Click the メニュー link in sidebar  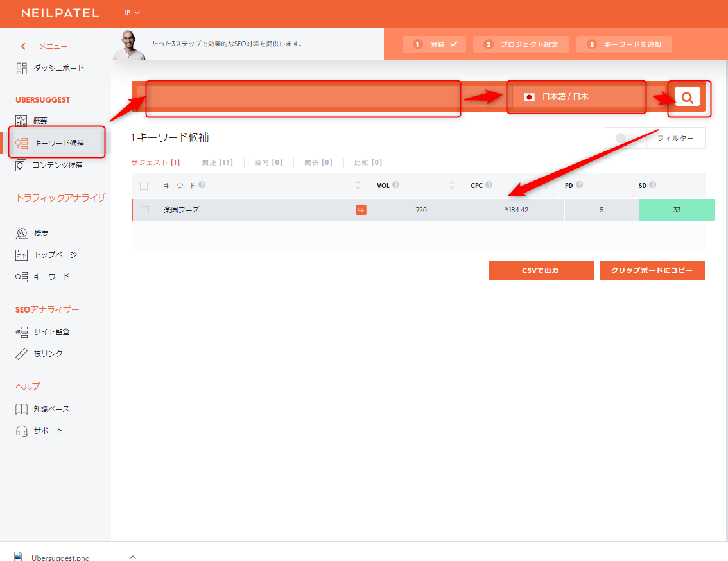click(x=53, y=46)
